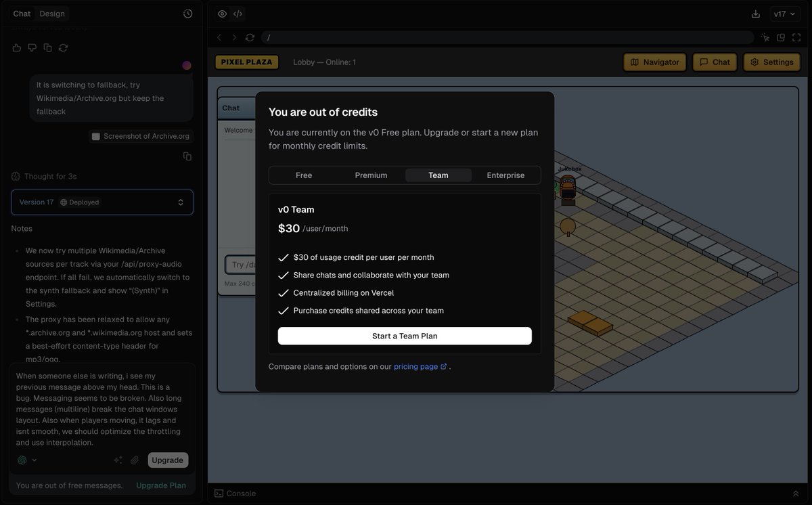Open the pricing page link
The width and height of the screenshot is (812, 505).
420,366
